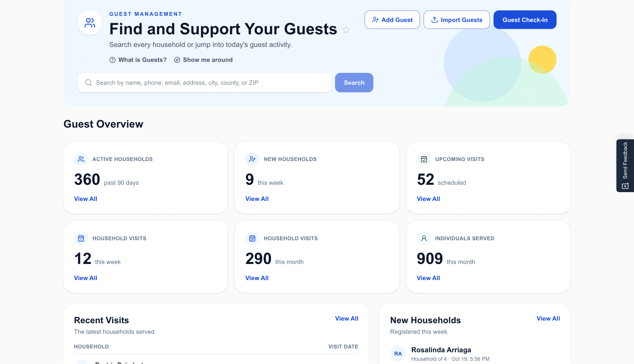Click the compass tour icon
Viewport: 634px width, 364px height.
tap(177, 60)
